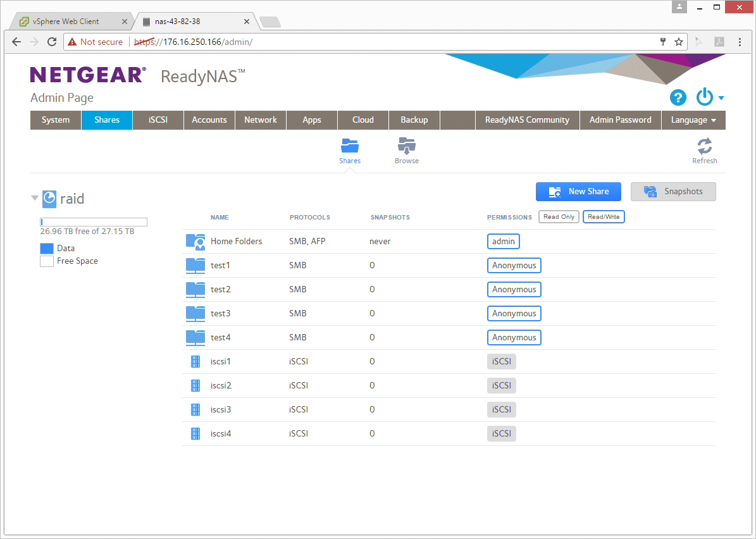Viewport: 756px width, 539px height.
Task: Click the PDF extension icon in toolbar
Action: [x=719, y=42]
